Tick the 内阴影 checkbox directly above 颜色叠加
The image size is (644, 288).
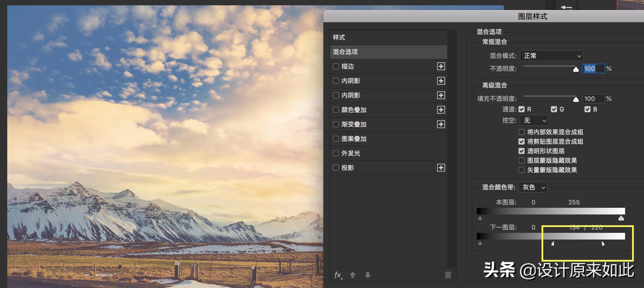(336, 95)
